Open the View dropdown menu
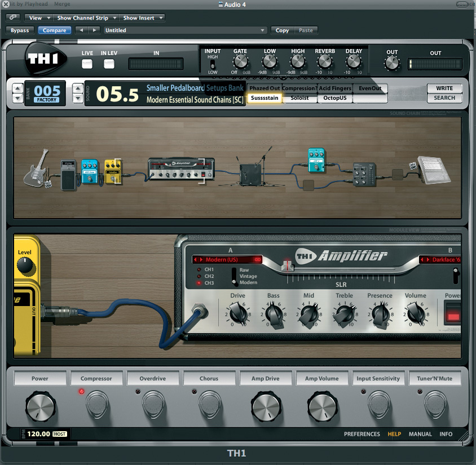Screen dimensions: 476x465 tap(39, 18)
